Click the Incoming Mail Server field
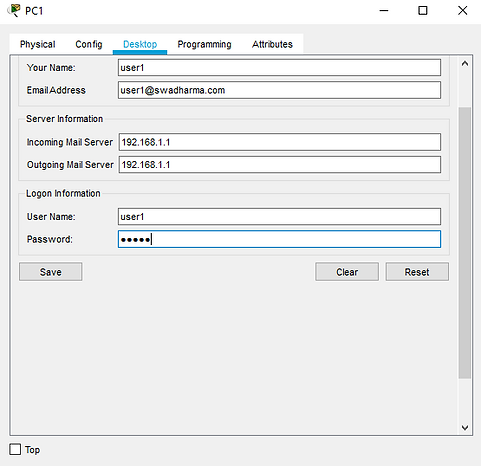 [x=280, y=142]
